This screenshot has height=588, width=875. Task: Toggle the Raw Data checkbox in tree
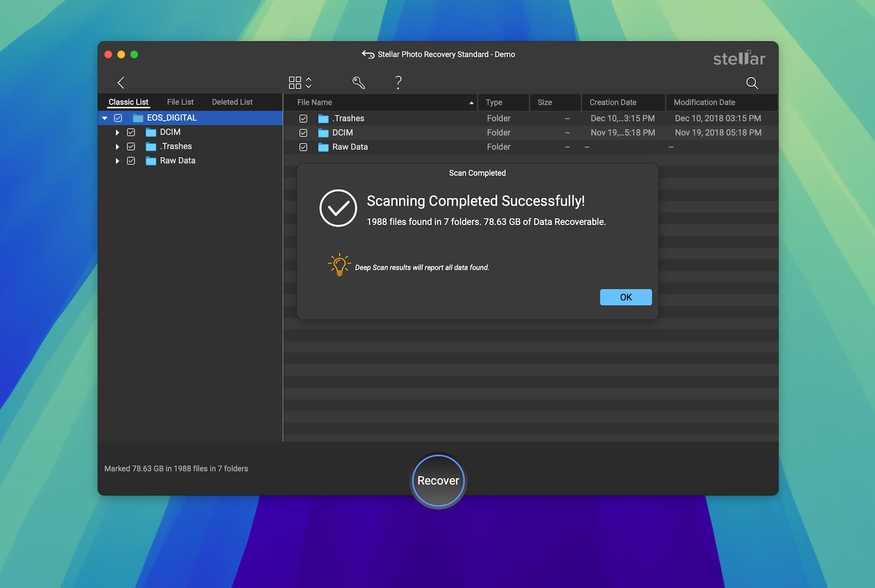[131, 161]
